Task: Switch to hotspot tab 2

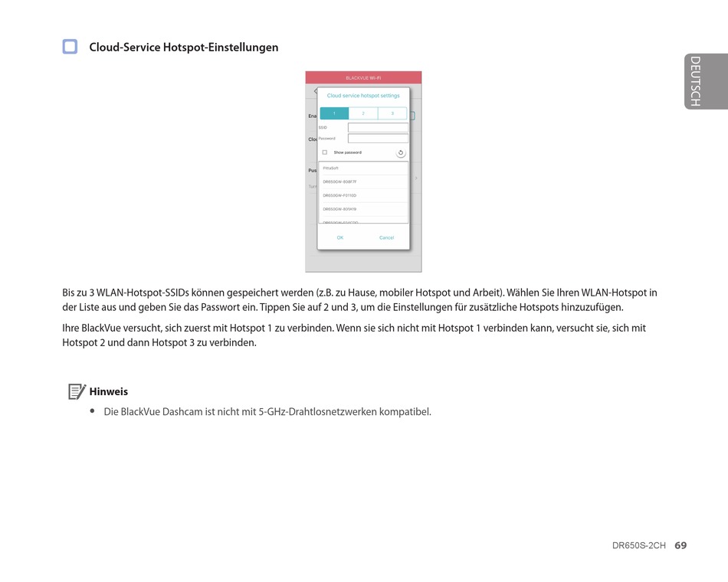Action: [x=363, y=113]
